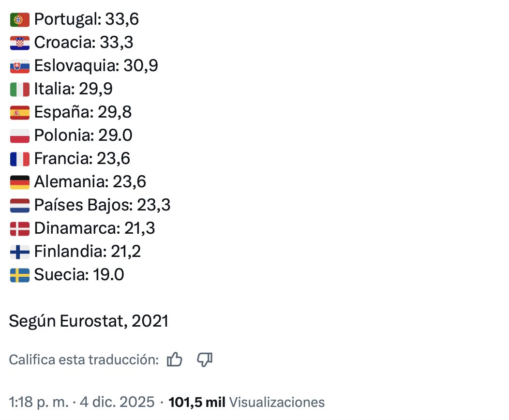This screenshot has height=420, width=509.
Task: Click the Slovakia flag emoji
Action: click(20, 66)
